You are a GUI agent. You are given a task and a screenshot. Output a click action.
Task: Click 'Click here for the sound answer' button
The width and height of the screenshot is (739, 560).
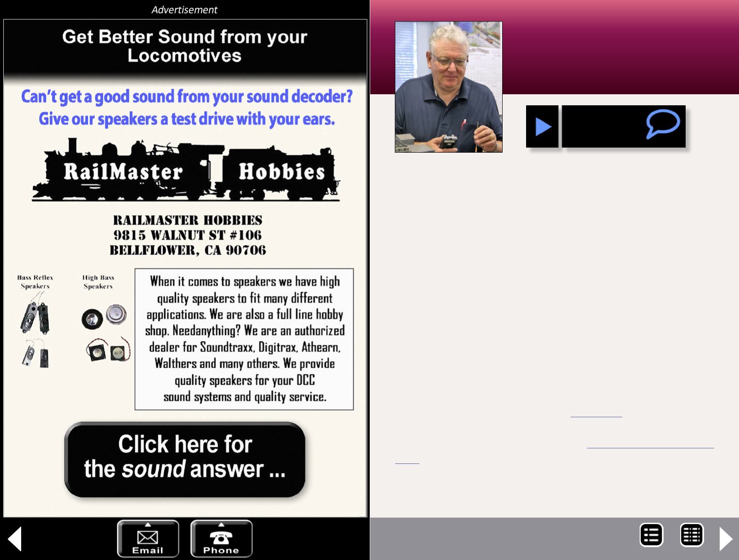click(185, 459)
